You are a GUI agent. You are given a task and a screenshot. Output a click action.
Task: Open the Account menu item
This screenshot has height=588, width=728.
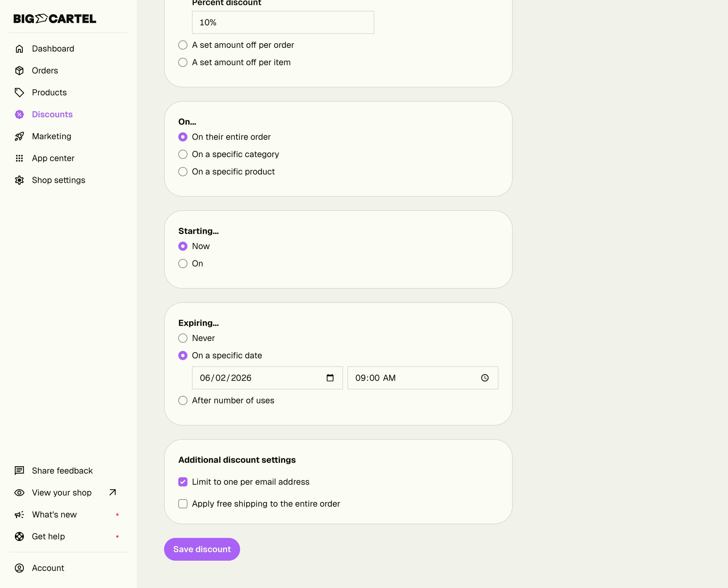48,568
